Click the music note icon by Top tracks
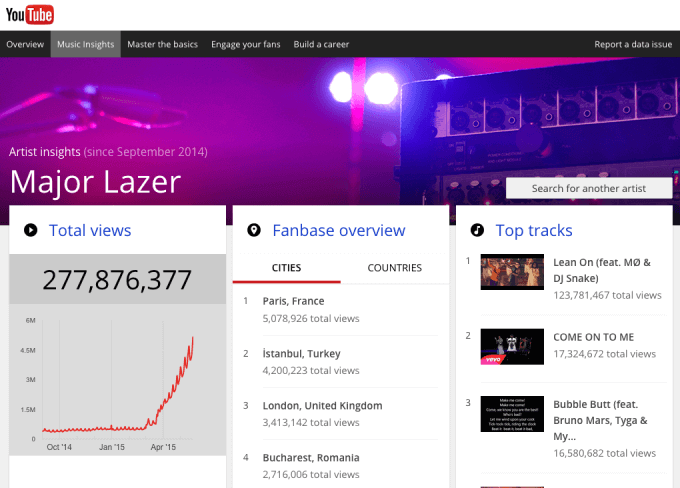Screen dimensions: 680x488 [x=477, y=231]
